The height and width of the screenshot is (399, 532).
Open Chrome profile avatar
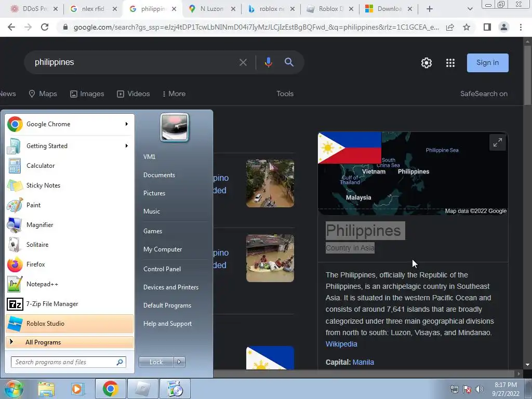(x=504, y=27)
